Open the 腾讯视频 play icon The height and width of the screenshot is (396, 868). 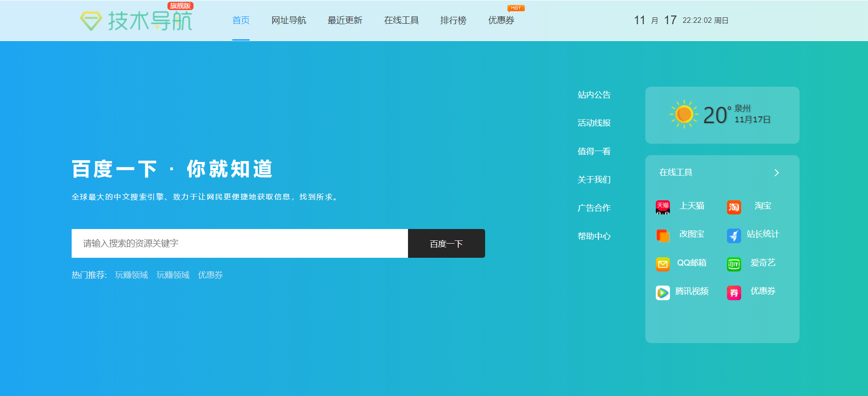[x=663, y=292]
